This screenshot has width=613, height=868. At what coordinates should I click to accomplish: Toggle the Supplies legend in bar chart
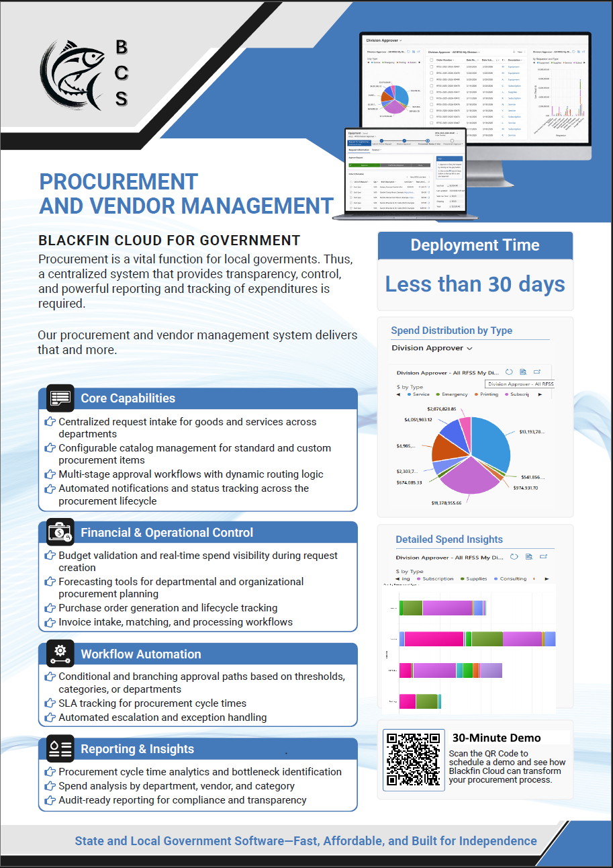(x=474, y=578)
